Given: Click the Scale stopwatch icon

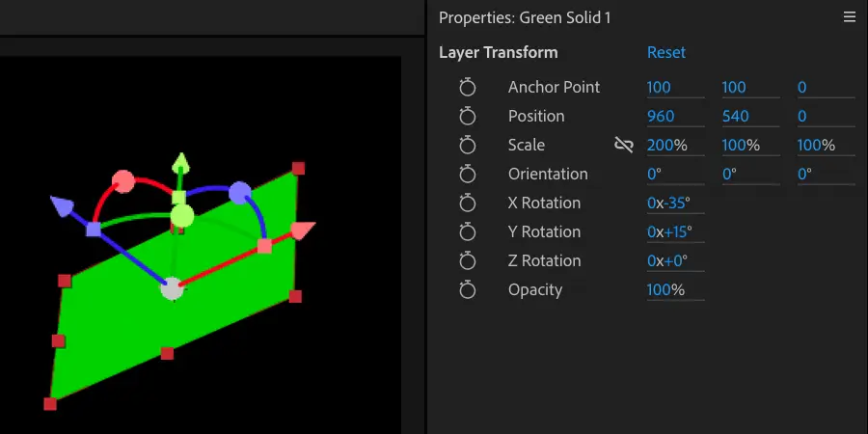Looking at the screenshot, I should tap(468, 146).
